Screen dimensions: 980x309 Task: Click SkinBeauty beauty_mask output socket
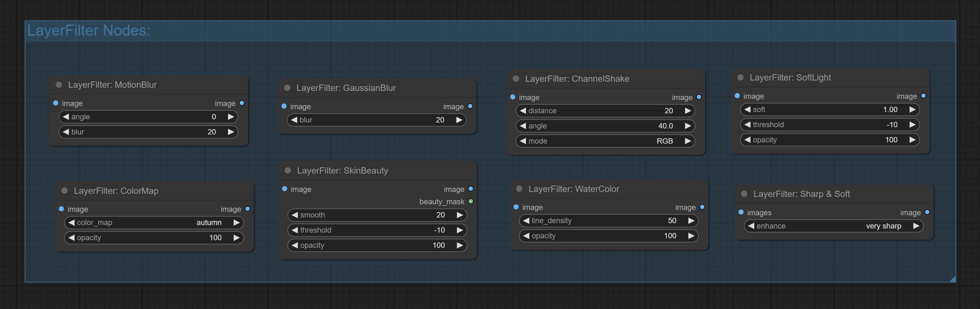471,201
